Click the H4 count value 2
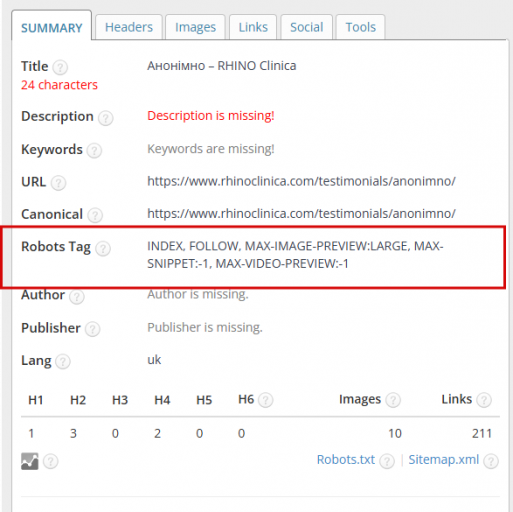The width and height of the screenshot is (513, 512). click(x=157, y=434)
